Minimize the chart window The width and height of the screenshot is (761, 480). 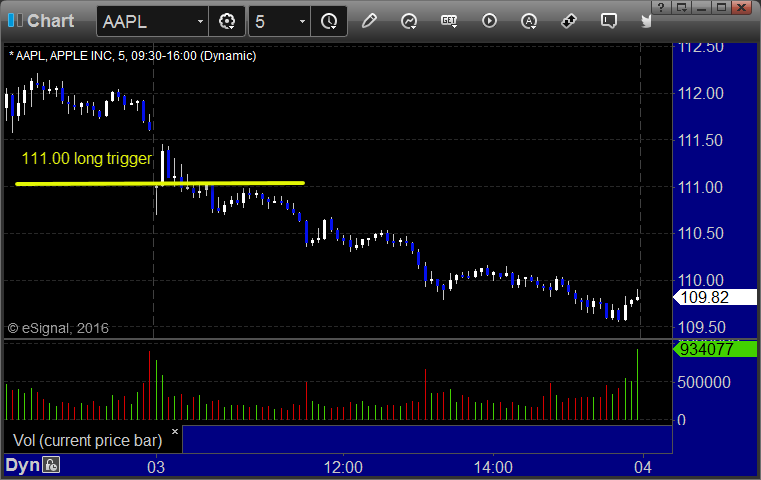pyautogui.click(x=701, y=7)
